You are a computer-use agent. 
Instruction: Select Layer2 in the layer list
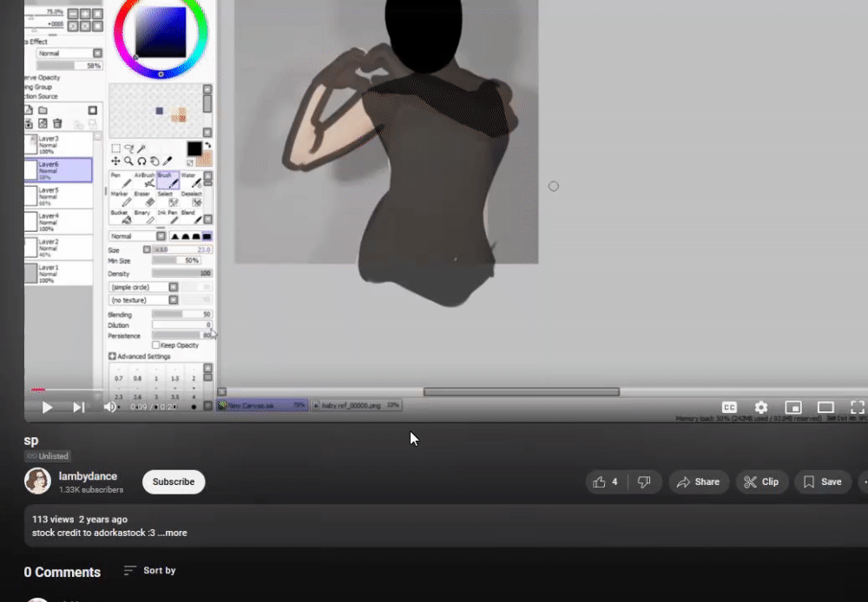click(58, 248)
